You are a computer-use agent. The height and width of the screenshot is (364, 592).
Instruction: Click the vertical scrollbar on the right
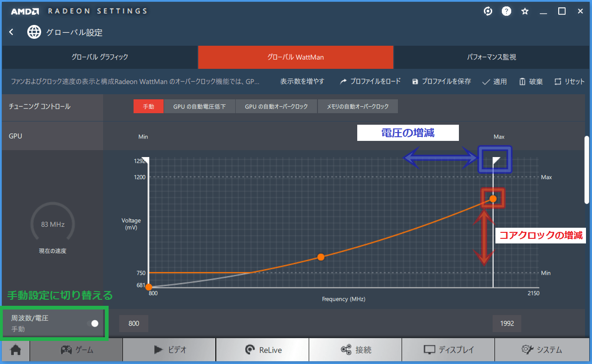pyautogui.click(x=587, y=170)
